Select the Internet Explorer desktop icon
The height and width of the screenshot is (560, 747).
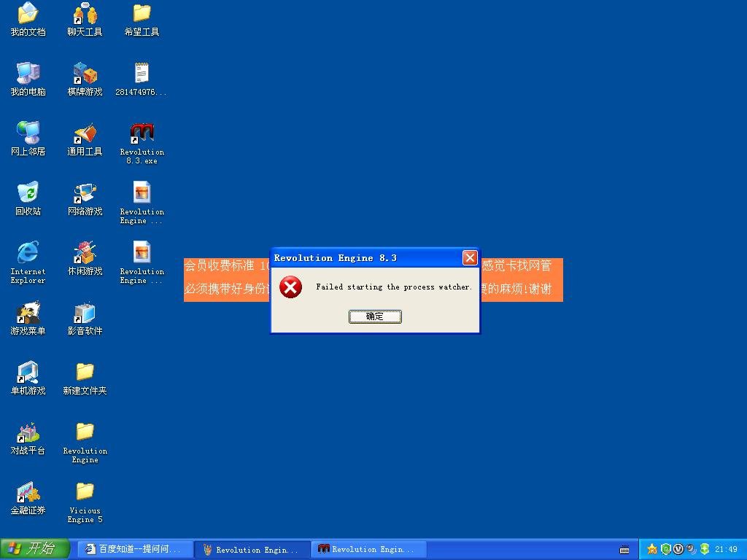click(28, 262)
